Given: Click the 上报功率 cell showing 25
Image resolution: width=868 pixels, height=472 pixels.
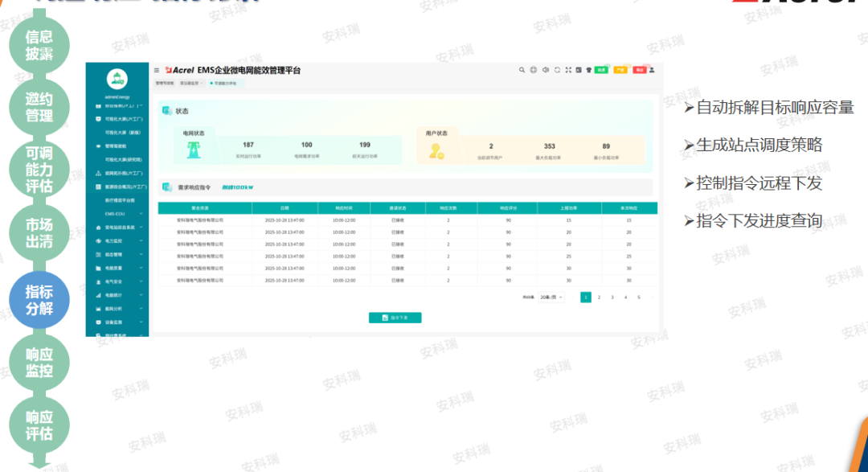Looking at the screenshot, I should click(x=568, y=257).
